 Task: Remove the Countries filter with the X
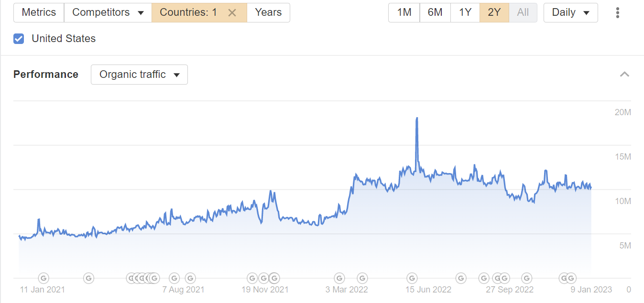(x=232, y=13)
